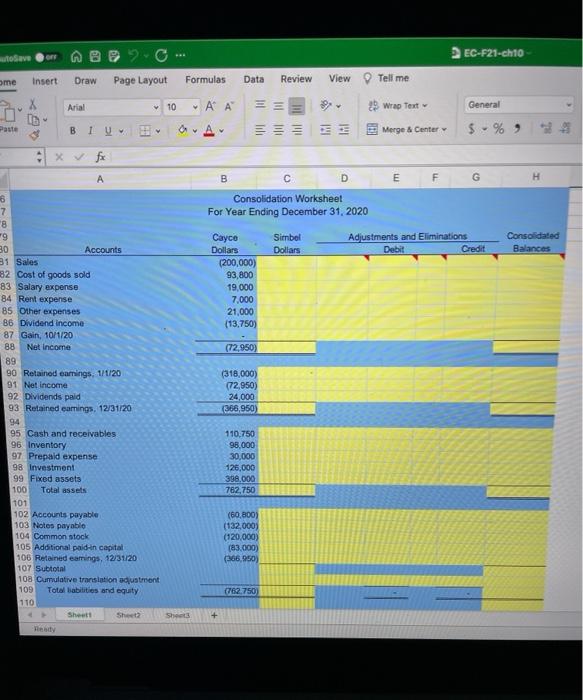Click the Decrease Indent icon

click(325, 130)
